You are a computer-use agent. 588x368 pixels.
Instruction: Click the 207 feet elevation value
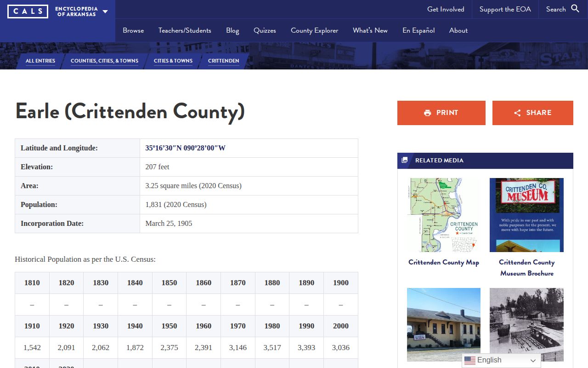(x=158, y=167)
